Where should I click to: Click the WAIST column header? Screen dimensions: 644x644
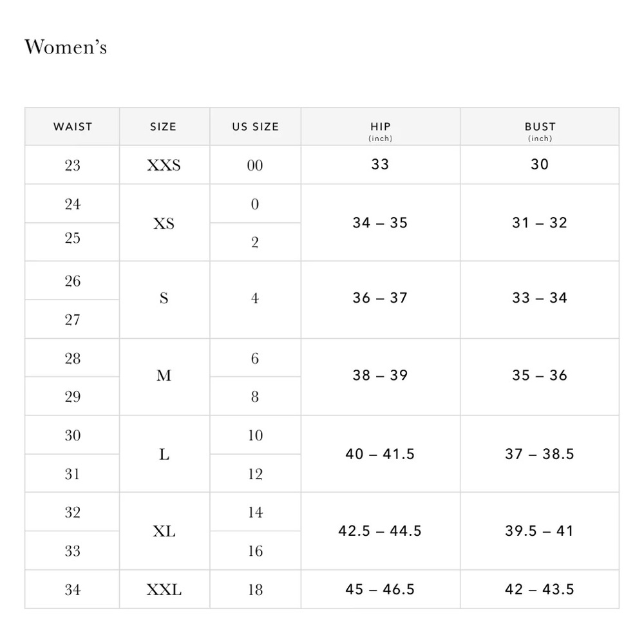click(72, 126)
